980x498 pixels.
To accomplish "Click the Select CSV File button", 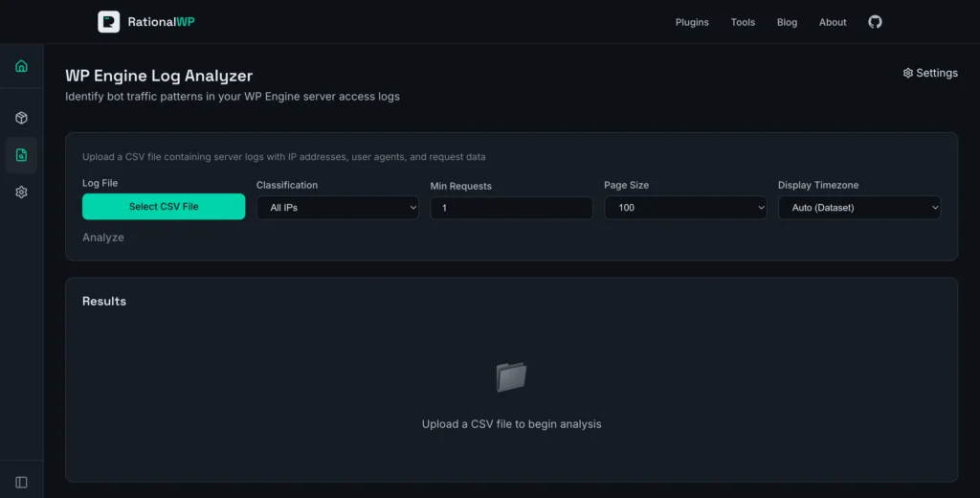I will (164, 207).
